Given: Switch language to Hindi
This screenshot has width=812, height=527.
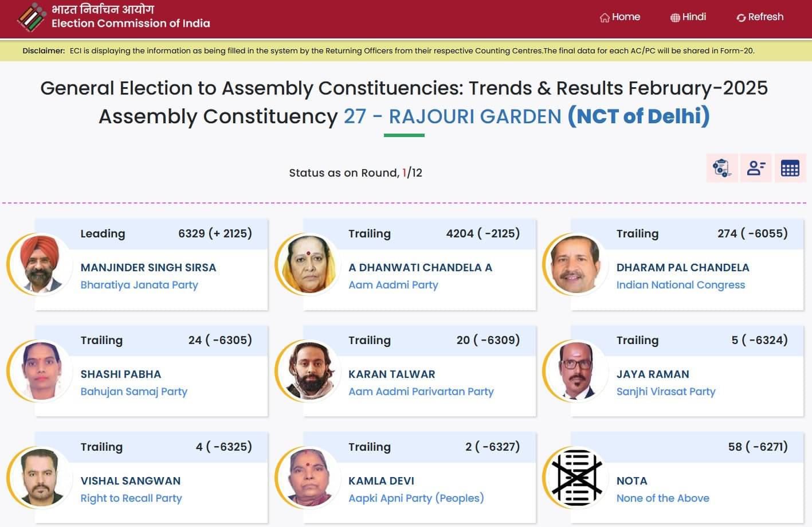Looking at the screenshot, I should pos(688,17).
